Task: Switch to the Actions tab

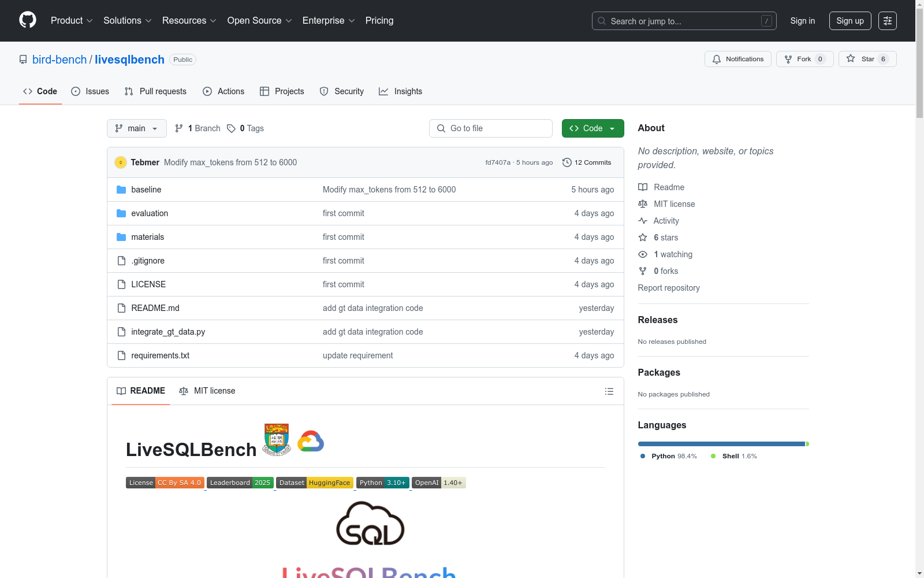Action: pos(223,91)
